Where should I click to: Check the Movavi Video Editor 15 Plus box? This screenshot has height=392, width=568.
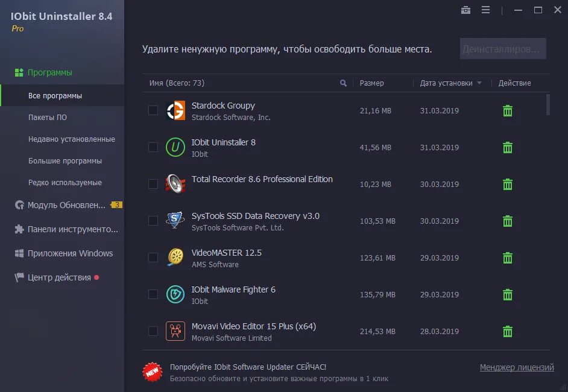point(153,330)
